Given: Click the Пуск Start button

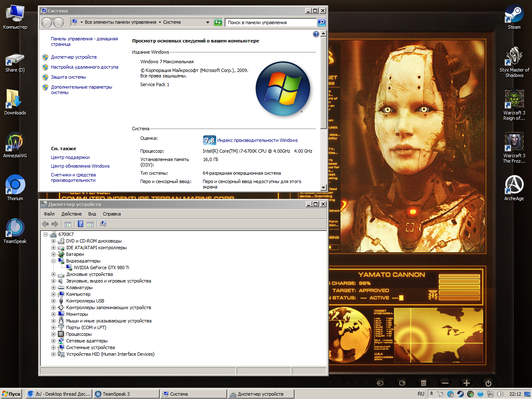Looking at the screenshot, I should coord(11,394).
